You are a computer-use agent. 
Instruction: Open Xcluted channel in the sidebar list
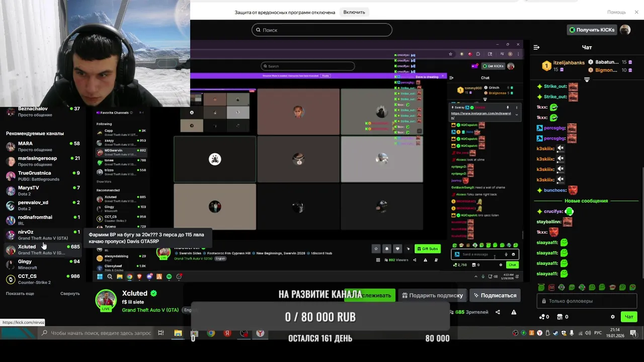(43, 249)
